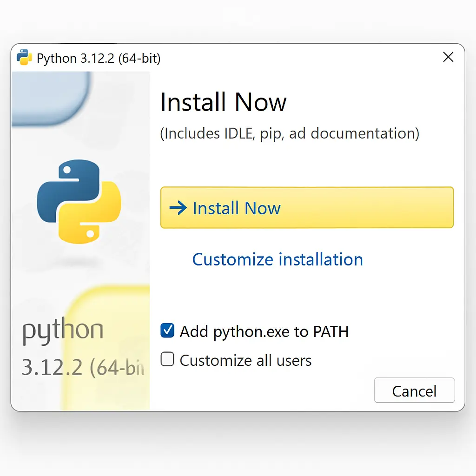Click the large 'Install Now' heading
The image size is (476, 476).
(223, 102)
